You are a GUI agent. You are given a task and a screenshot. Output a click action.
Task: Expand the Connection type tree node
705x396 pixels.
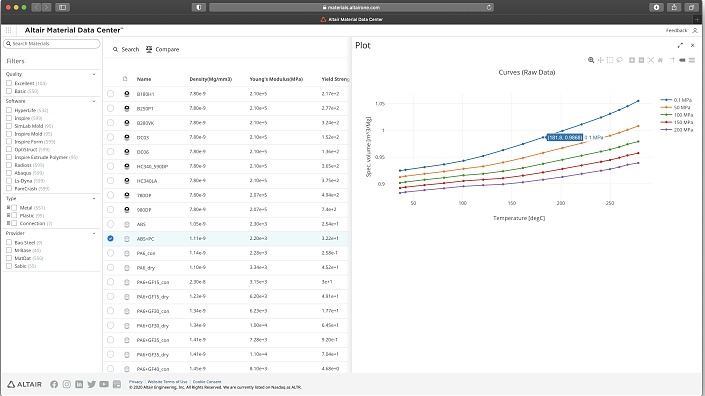pyautogui.click(x=8, y=223)
